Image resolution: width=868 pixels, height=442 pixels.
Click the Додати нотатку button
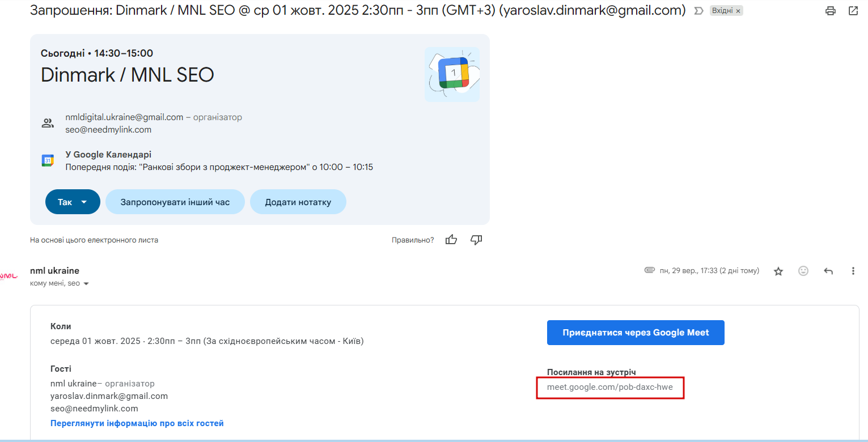[x=298, y=202]
